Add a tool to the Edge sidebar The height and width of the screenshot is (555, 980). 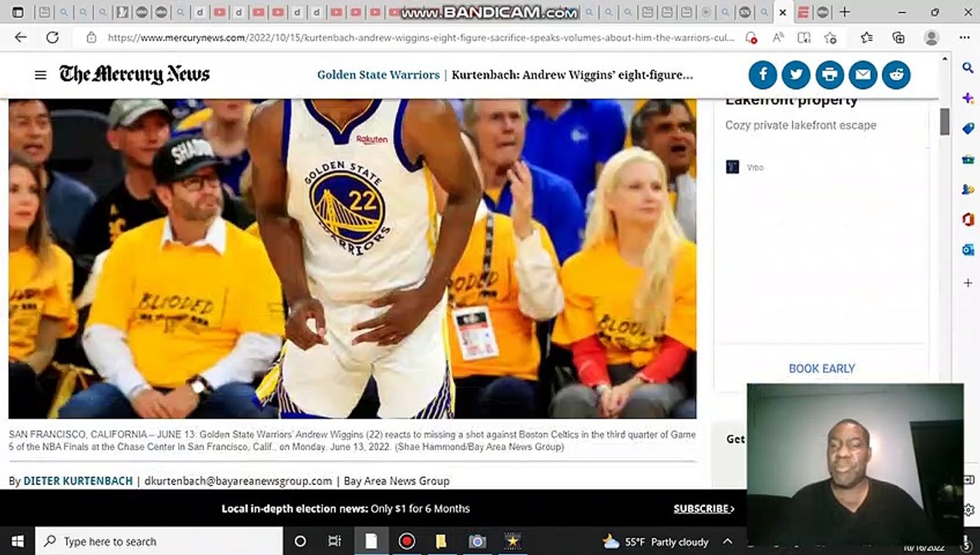[968, 283]
